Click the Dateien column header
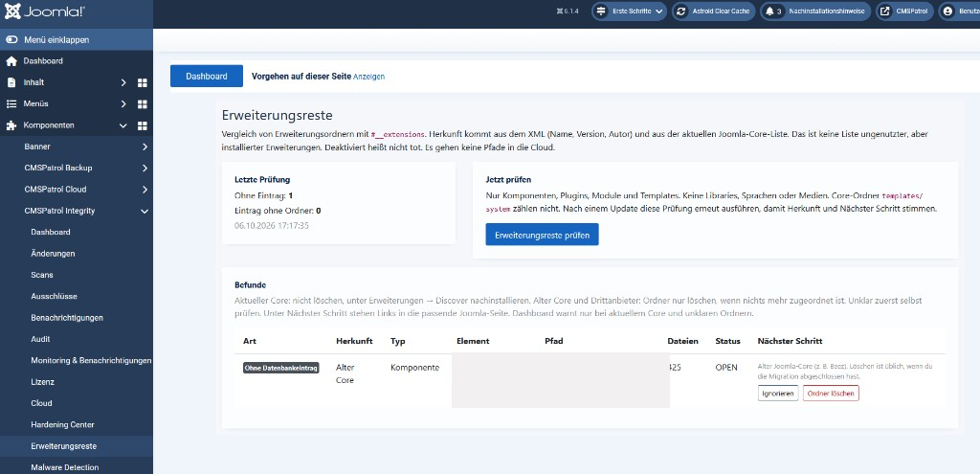Viewport: 980px width, 474px height. tap(683, 342)
